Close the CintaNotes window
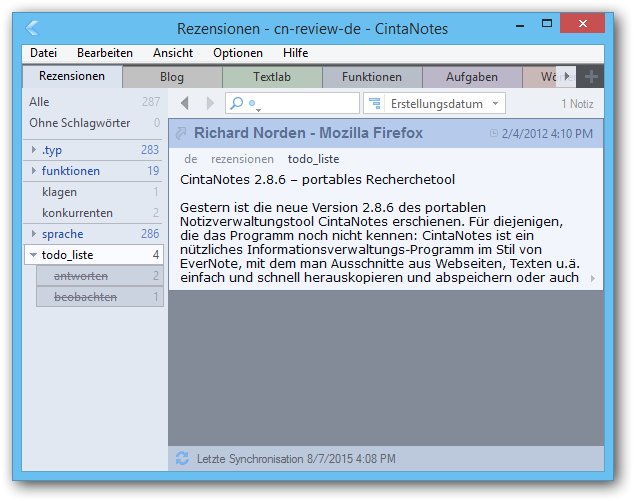 (582, 23)
